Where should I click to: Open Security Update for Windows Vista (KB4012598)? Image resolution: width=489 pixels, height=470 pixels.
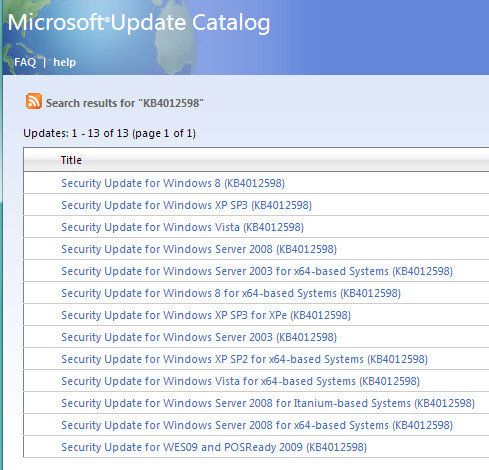(182, 227)
